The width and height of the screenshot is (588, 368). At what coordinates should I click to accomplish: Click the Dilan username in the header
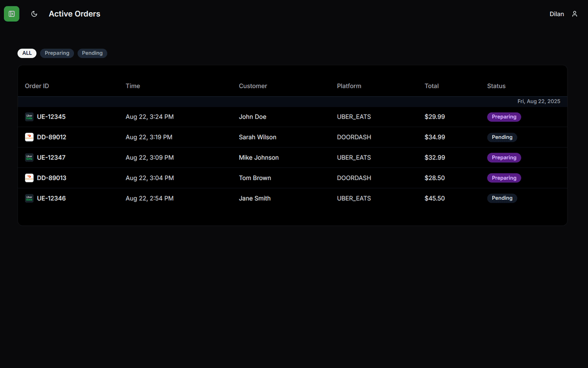pos(557,14)
